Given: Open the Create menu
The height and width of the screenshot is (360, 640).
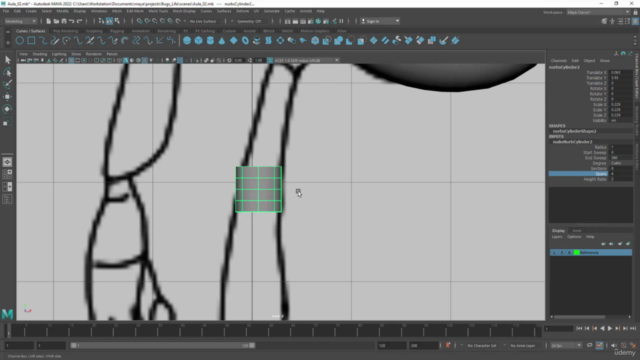Looking at the screenshot, I should [31, 11].
